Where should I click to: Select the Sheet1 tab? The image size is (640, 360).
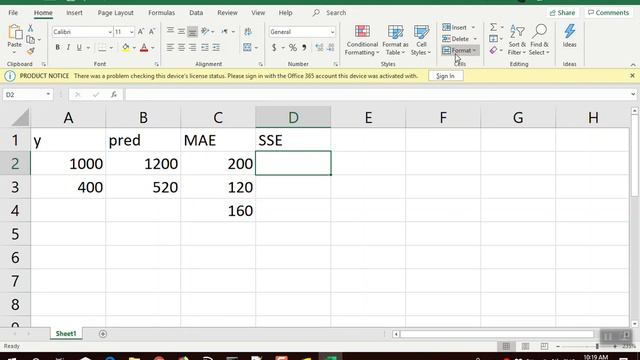(x=66, y=333)
